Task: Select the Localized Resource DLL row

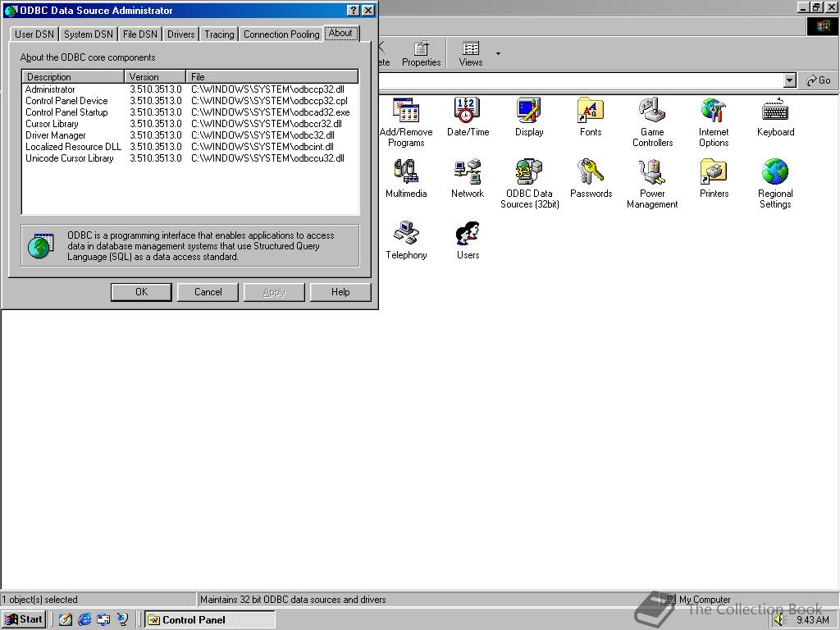Action: (190, 147)
